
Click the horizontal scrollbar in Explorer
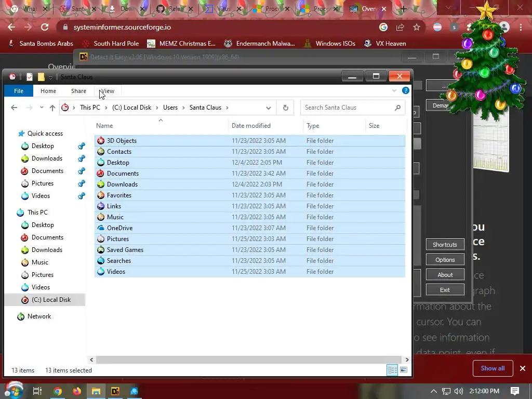coord(249,360)
